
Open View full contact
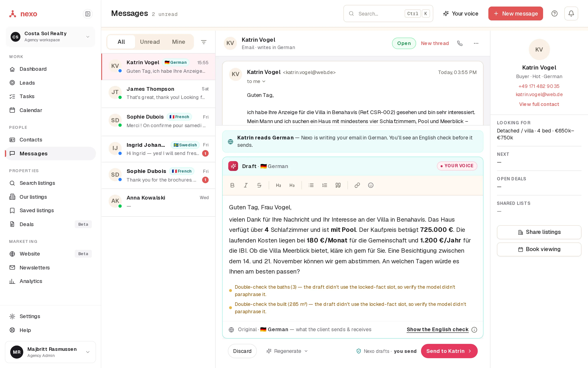(x=539, y=104)
